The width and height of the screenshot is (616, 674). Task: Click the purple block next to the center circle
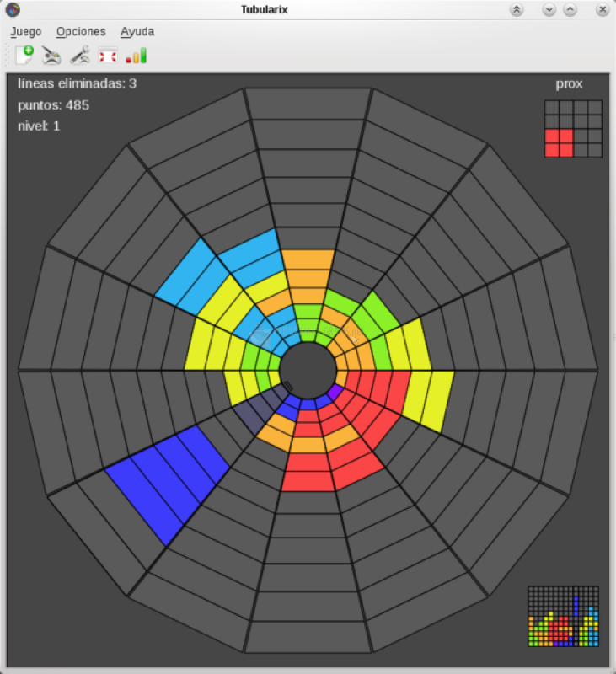coord(335,392)
